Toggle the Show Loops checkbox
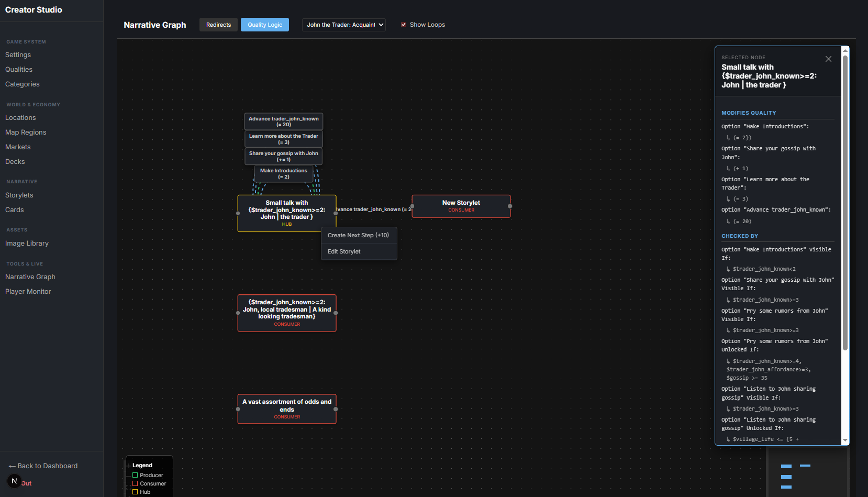Viewport: 868px width, 497px height. coord(404,25)
